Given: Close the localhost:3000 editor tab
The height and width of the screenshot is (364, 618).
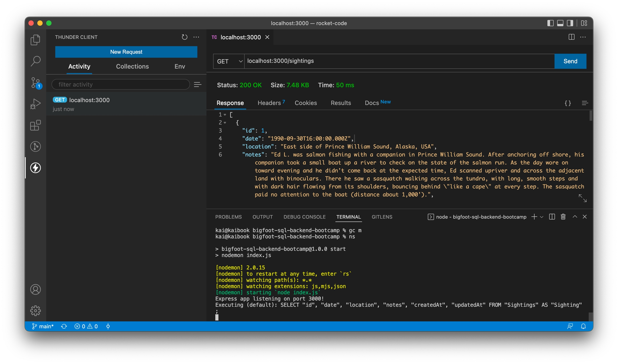Looking at the screenshot, I should pyautogui.click(x=267, y=37).
